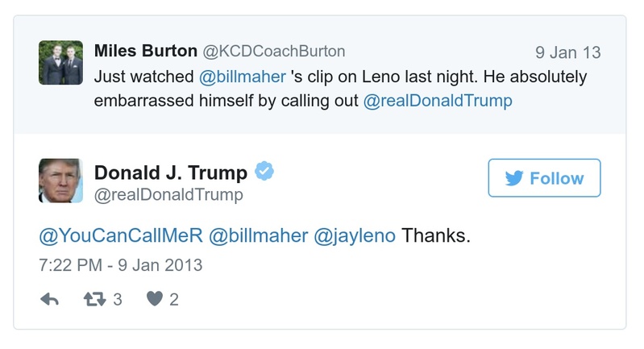Click the reply arrow icon

click(49, 299)
